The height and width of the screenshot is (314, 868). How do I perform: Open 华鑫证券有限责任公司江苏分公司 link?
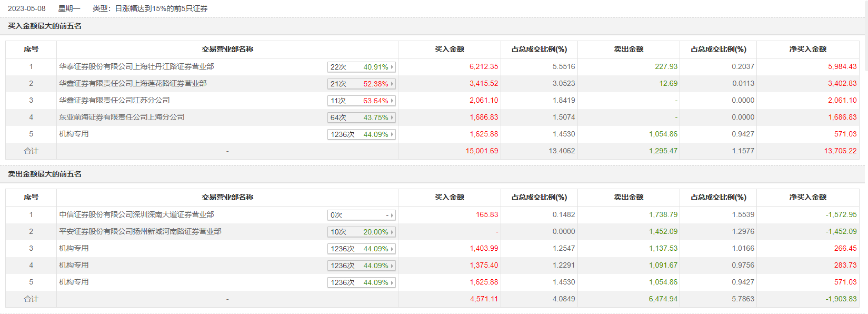tap(114, 100)
